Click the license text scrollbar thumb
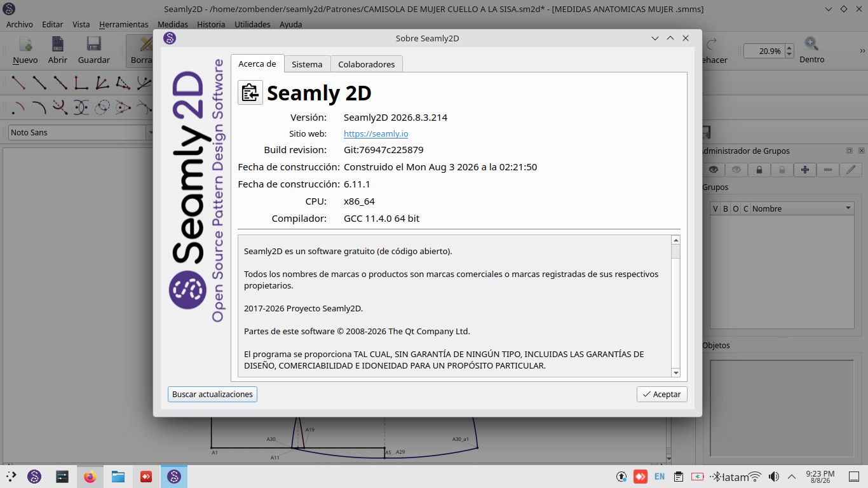Viewport: 868px width, 488px height. pos(675,252)
